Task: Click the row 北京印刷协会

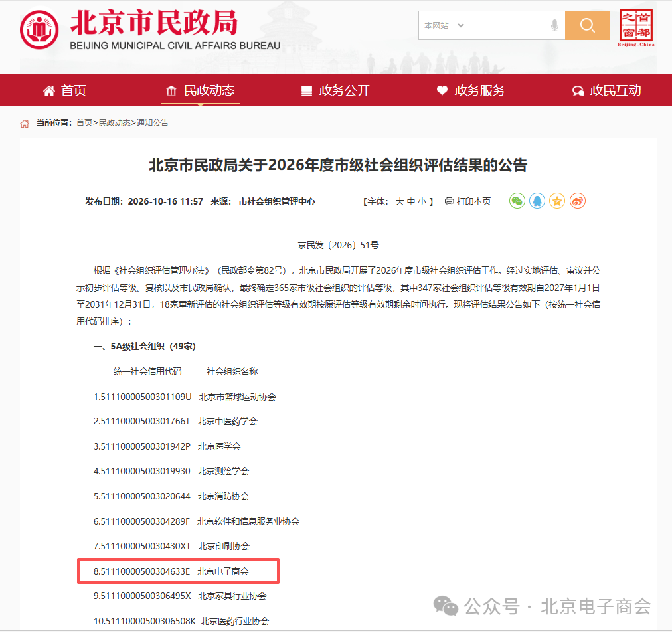Action: 171,547
